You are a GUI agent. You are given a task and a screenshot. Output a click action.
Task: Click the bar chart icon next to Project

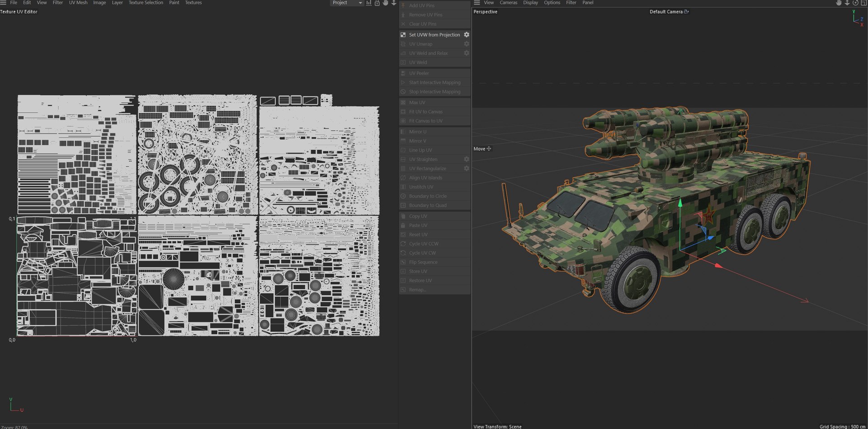(x=369, y=3)
